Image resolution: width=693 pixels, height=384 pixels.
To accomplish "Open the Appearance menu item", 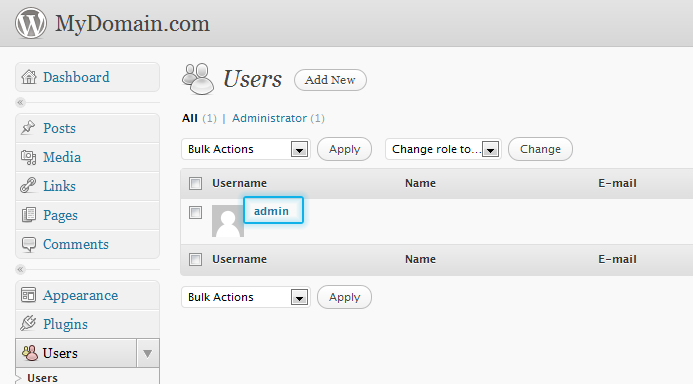I will pyautogui.click(x=88, y=295).
